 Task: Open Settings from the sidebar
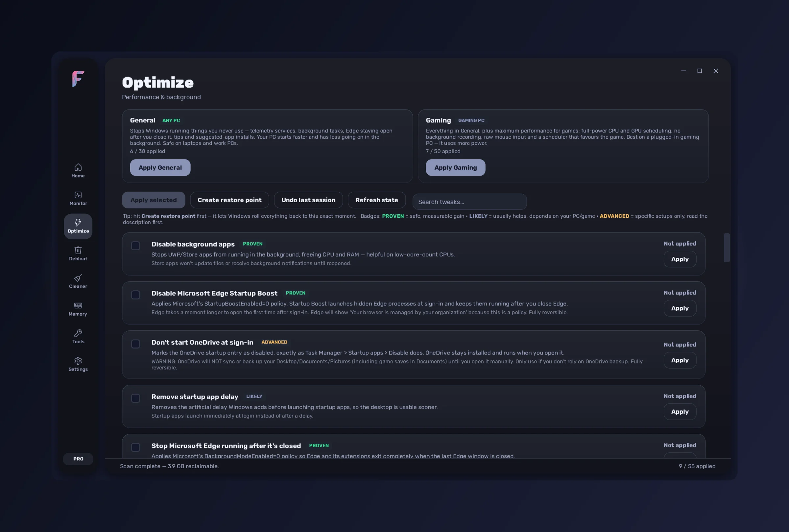78,364
